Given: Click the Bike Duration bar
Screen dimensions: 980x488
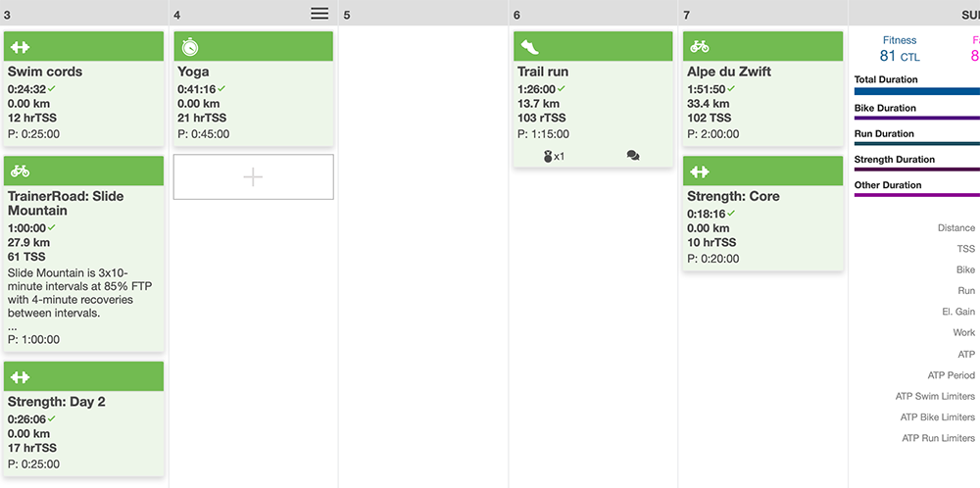Looking at the screenshot, I should (x=916, y=119).
